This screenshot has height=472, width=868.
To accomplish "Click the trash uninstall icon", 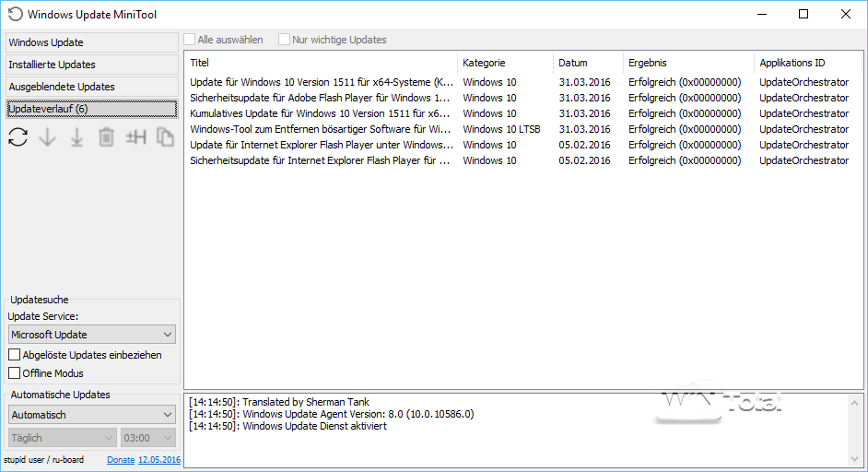I will click(x=106, y=136).
